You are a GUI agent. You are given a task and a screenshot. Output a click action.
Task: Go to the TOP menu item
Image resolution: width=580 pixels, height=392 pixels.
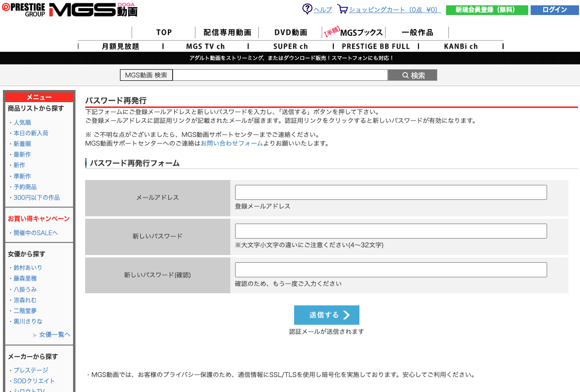(x=164, y=32)
